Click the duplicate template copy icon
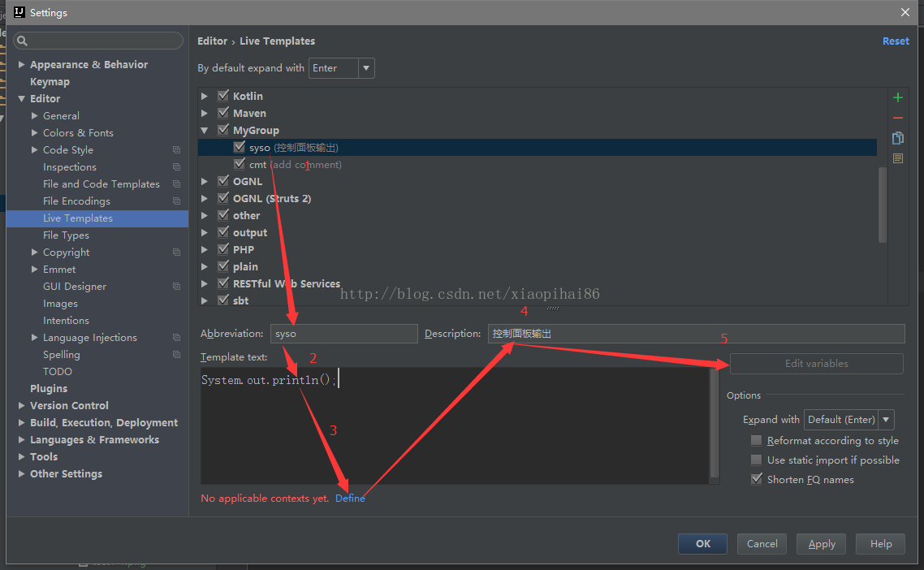Image resolution: width=924 pixels, height=570 pixels. click(x=897, y=138)
